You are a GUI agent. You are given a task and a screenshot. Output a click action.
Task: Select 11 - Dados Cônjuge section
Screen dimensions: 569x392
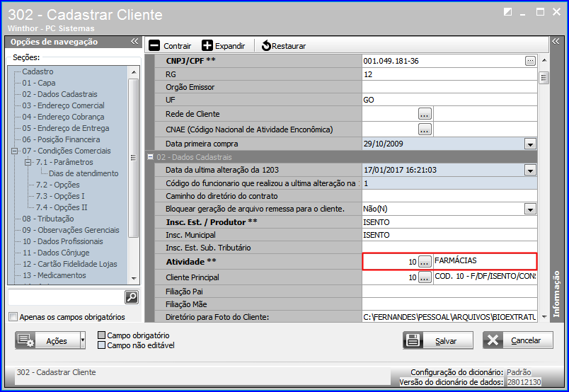tap(56, 253)
